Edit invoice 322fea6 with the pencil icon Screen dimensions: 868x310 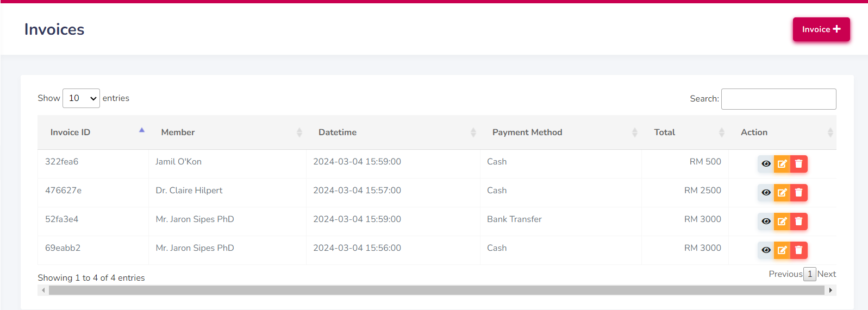point(782,164)
